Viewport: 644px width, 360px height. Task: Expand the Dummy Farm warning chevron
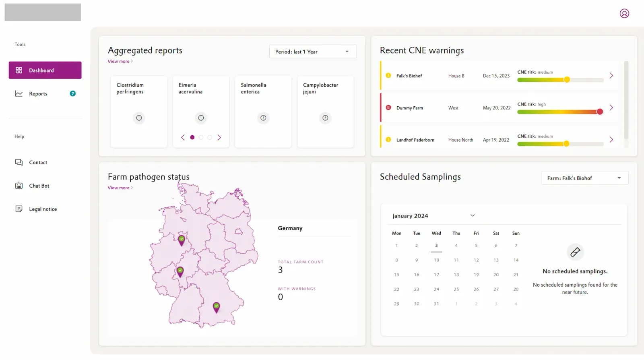pyautogui.click(x=611, y=108)
